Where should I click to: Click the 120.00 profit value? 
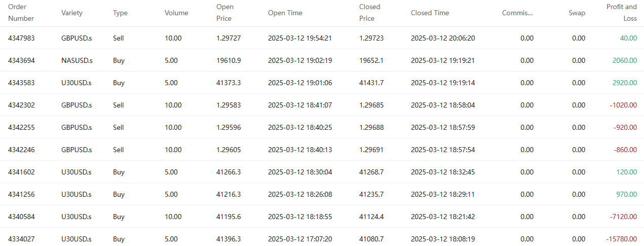click(x=626, y=172)
